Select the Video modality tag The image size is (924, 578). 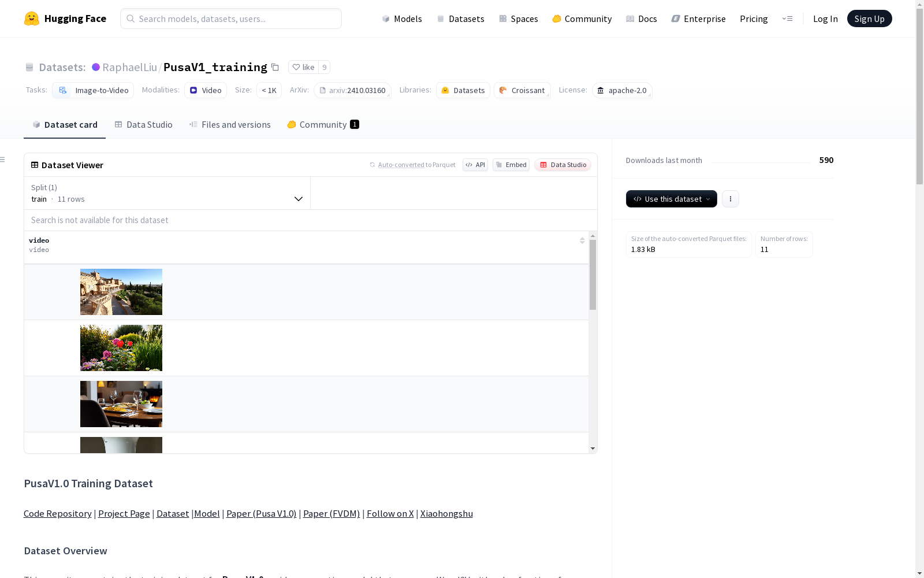click(x=206, y=90)
